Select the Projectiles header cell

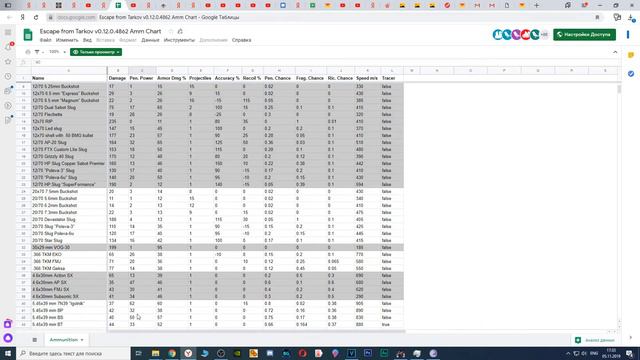coord(200,78)
